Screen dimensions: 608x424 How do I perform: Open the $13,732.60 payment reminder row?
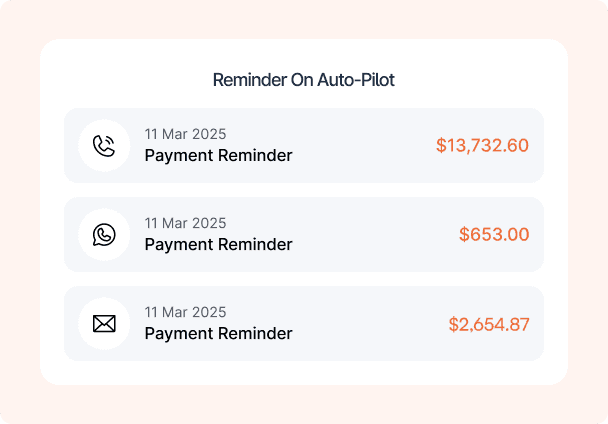[x=304, y=145]
